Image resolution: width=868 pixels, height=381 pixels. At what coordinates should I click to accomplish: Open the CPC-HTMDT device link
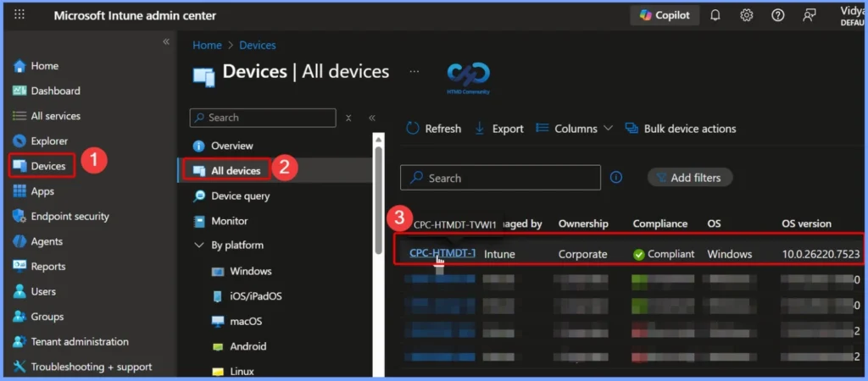coord(442,252)
